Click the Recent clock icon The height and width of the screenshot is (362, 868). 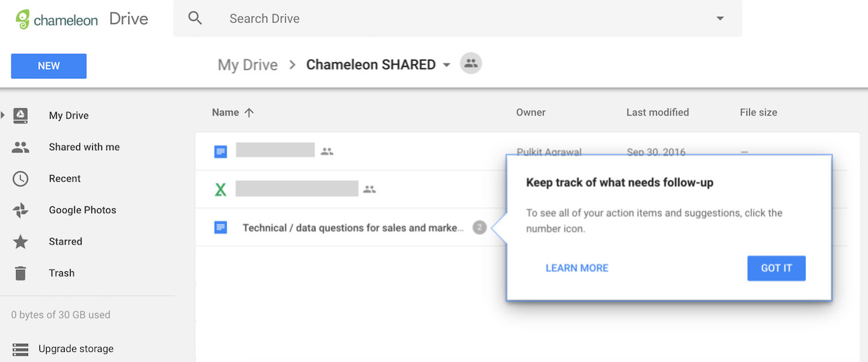[x=21, y=178]
